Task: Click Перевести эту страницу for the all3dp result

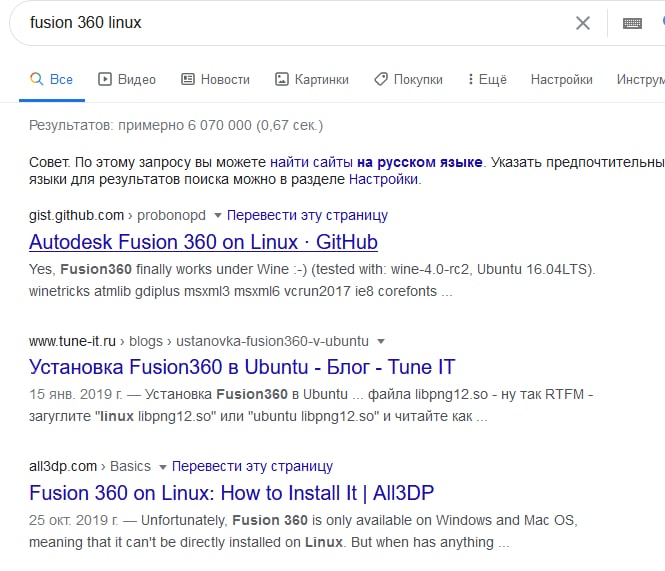Action: click(x=252, y=467)
